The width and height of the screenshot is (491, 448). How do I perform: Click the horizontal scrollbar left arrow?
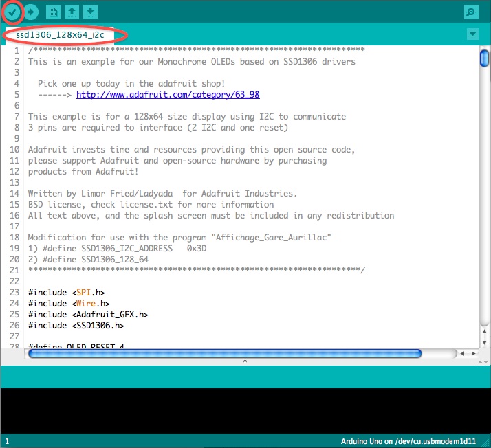tap(463, 353)
